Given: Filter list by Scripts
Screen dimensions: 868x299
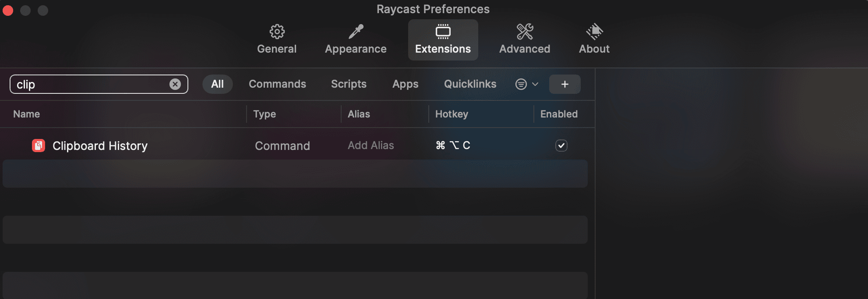Looking at the screenshot, I should 349,84.
